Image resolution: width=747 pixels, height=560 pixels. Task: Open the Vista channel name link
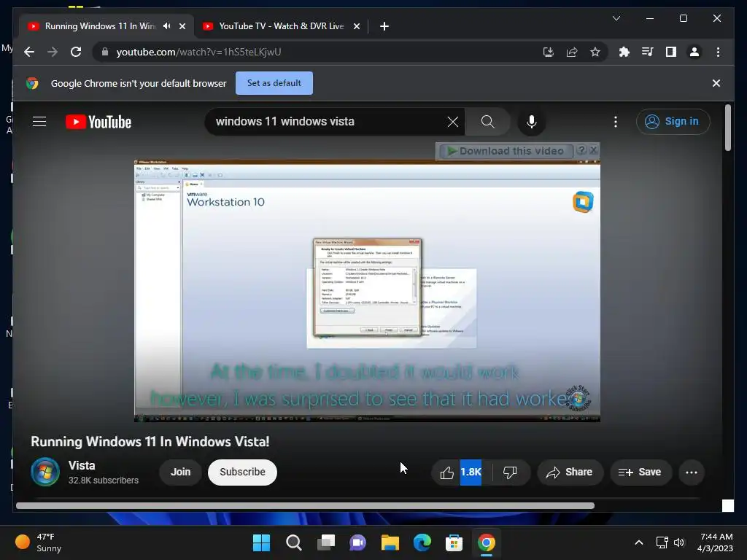82,465
